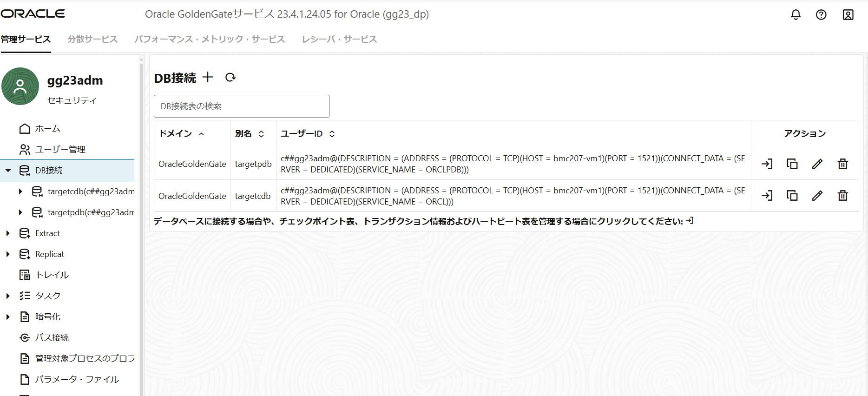
Task: Click the 管理対象プロセスのプロファイル icon
Action: [x=25, y=359]
